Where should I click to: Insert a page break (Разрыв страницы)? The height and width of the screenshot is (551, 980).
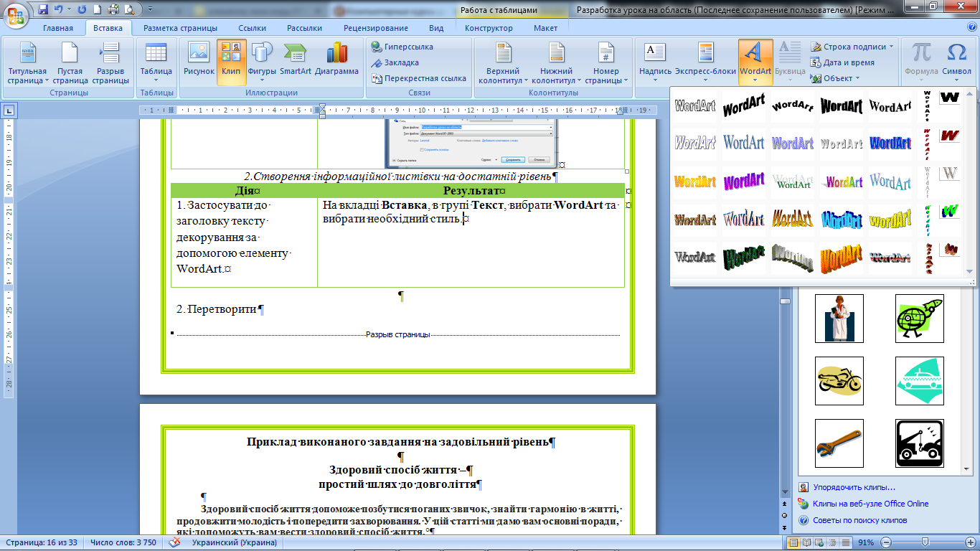[x=110, y=63]
